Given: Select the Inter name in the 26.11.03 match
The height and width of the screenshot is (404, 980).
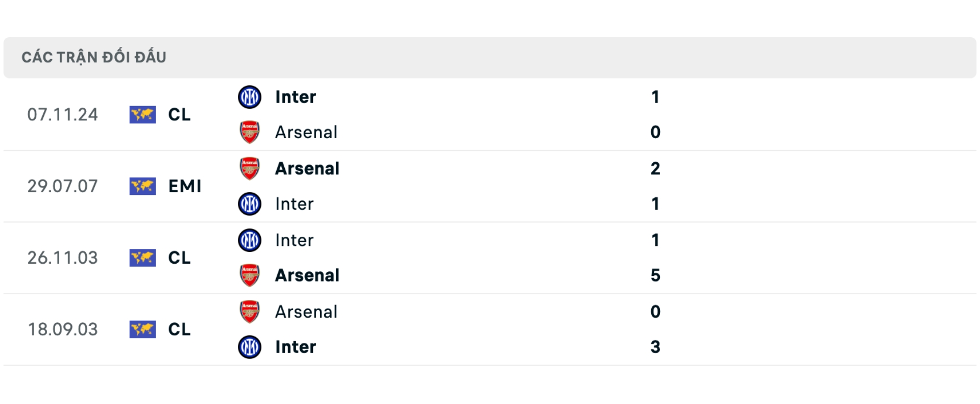Looking at the screenshot, I should click(294, 240).
